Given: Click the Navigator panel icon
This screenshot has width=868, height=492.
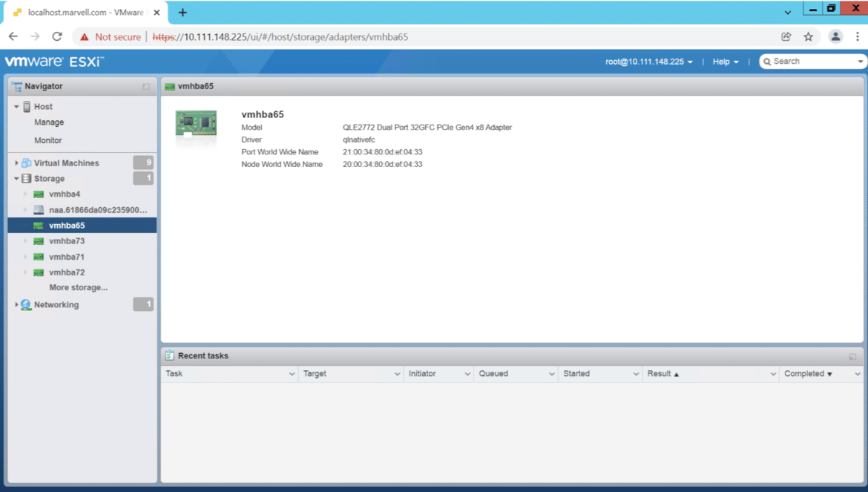Looking at the screenshot, I should (x=16, y=86).
